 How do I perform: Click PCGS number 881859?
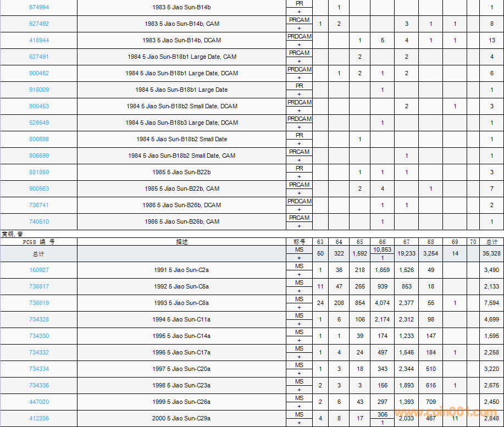click(x=39, y=172)
